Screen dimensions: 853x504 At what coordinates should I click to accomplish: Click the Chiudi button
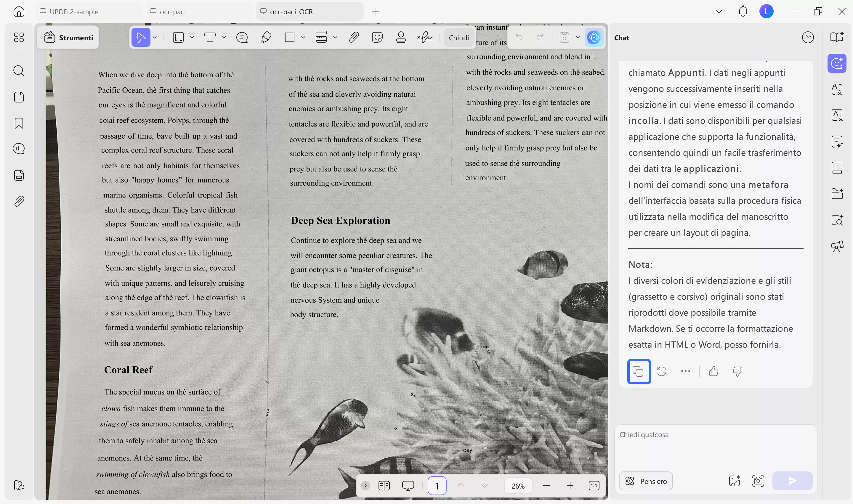458,37
